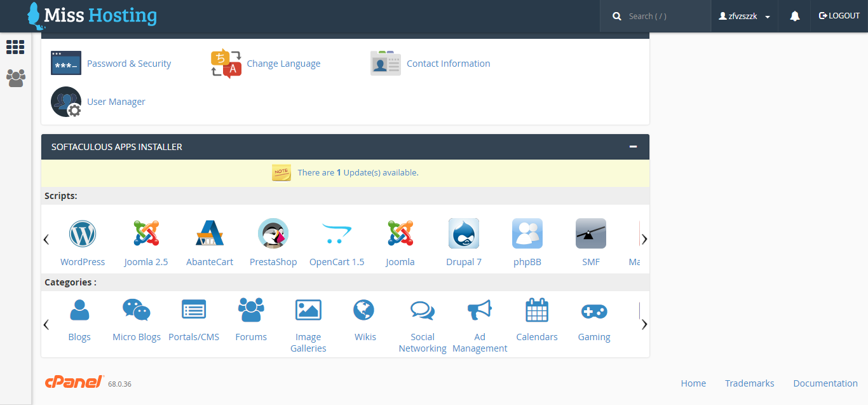This screenshot has width=868, height=405.
Task: Click the Change Language text link
Action: [283, 64]
